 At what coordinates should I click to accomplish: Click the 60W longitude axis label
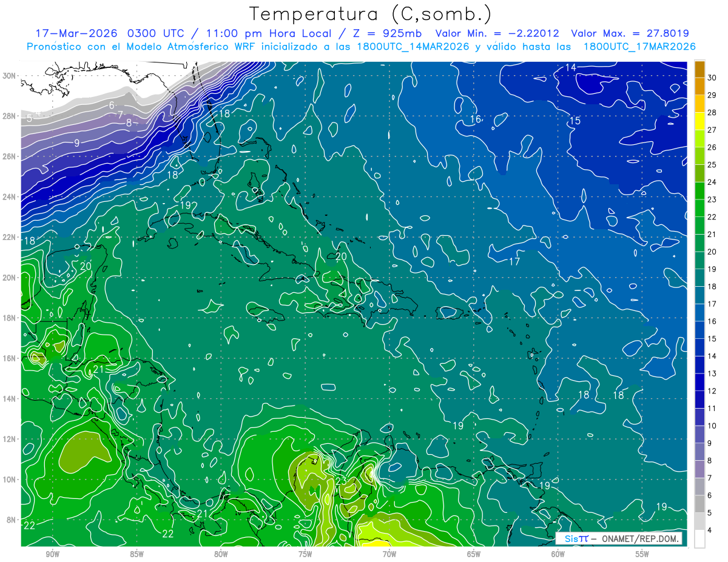[x=558, y=555]
